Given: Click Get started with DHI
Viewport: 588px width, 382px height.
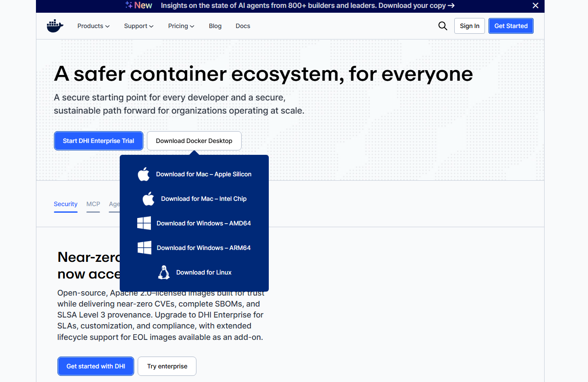Looking at the screenshot, I should coord(96,366).
